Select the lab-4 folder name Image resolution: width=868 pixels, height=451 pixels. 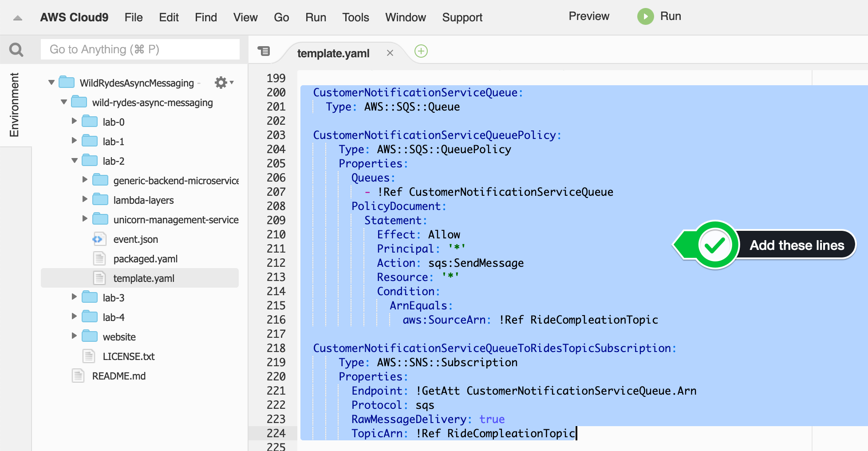point(114,317)
